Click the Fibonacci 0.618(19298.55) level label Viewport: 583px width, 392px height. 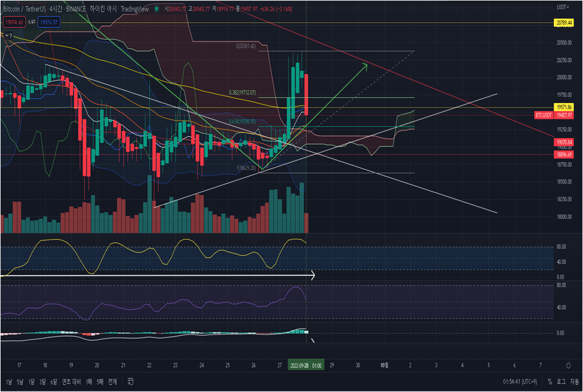242,121
